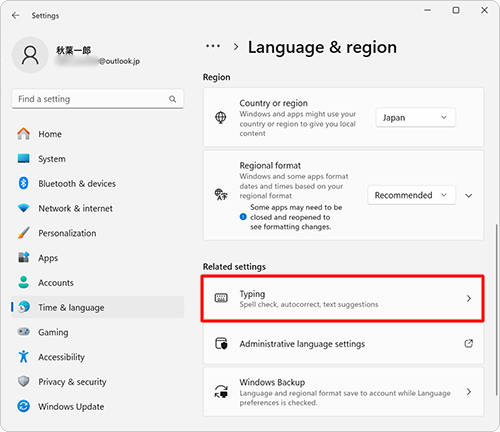Click the breadcrumb chevron separator
The image size is (500, 432).
236,47
